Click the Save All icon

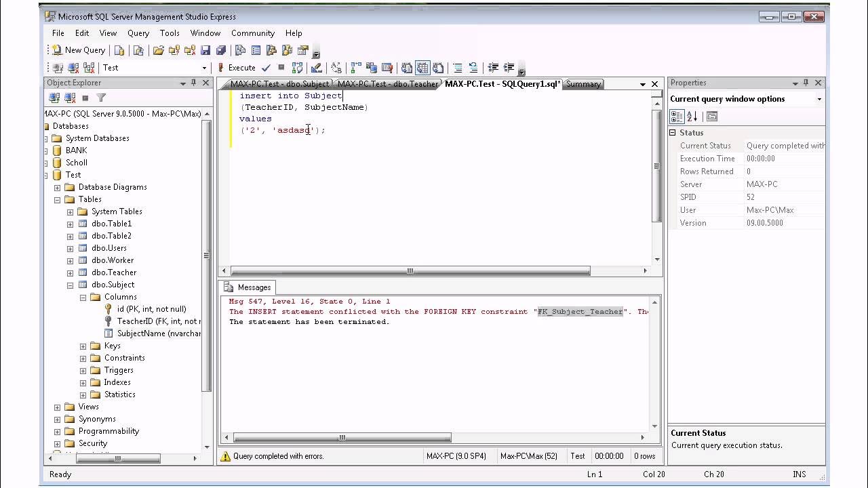(x=220, y=50)
